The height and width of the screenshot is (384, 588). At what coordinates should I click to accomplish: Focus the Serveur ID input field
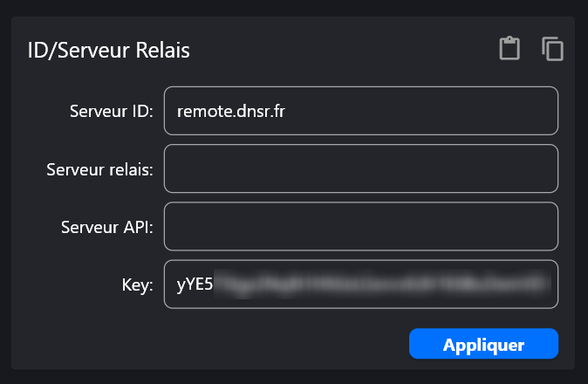point(361,111)
